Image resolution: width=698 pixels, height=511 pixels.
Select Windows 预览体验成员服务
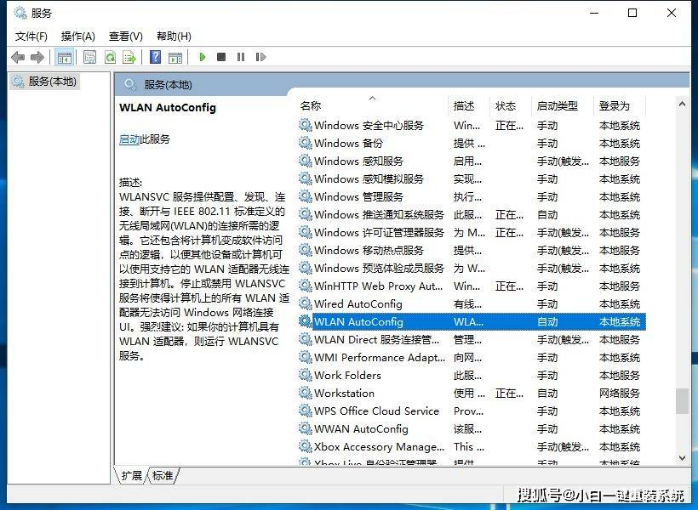pyautogui.click(x=471, y=268)
